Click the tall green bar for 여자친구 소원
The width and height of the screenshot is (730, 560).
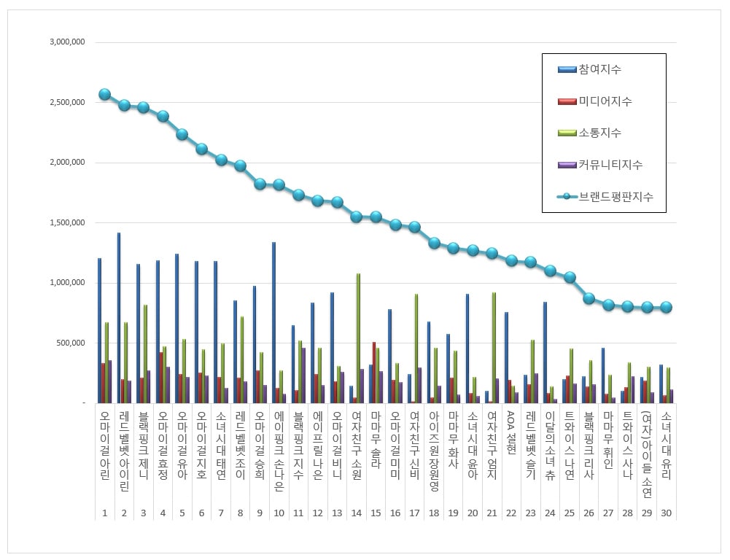pyautogui.click(x=359, y=338)
